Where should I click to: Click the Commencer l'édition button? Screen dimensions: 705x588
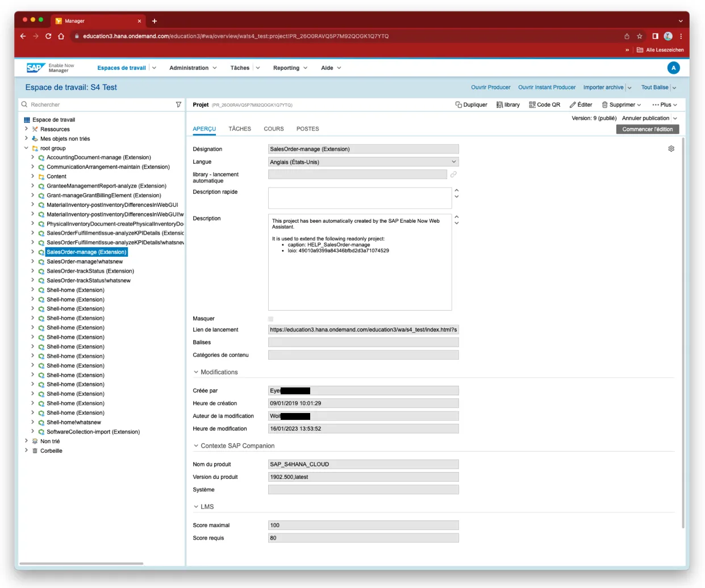(647, 129)
